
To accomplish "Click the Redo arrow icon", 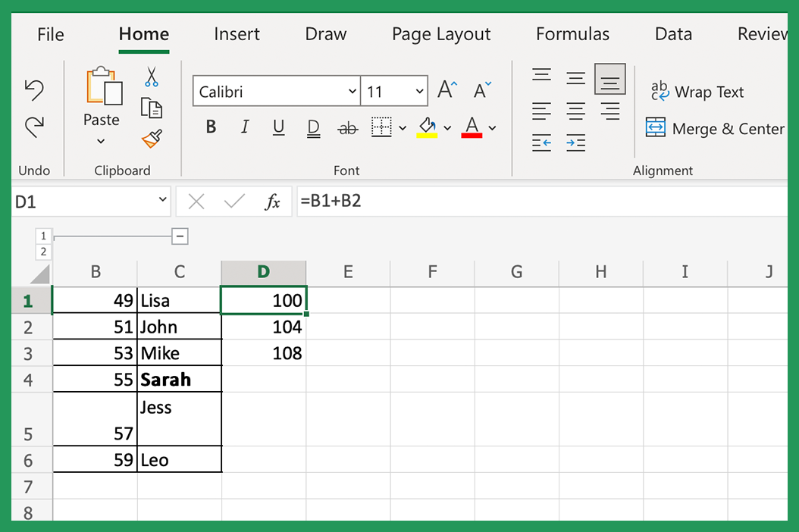I will tap(34, 127).
